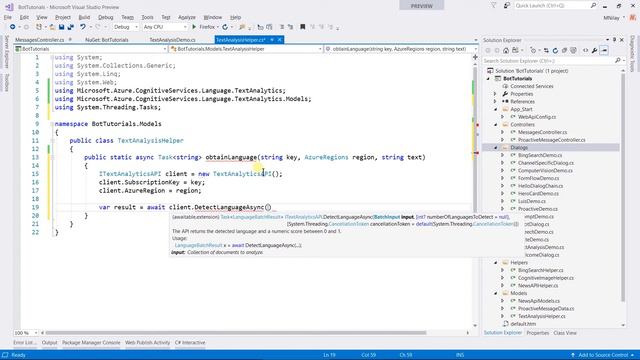Collapse the Dialogs folder node

click(496, 147)
